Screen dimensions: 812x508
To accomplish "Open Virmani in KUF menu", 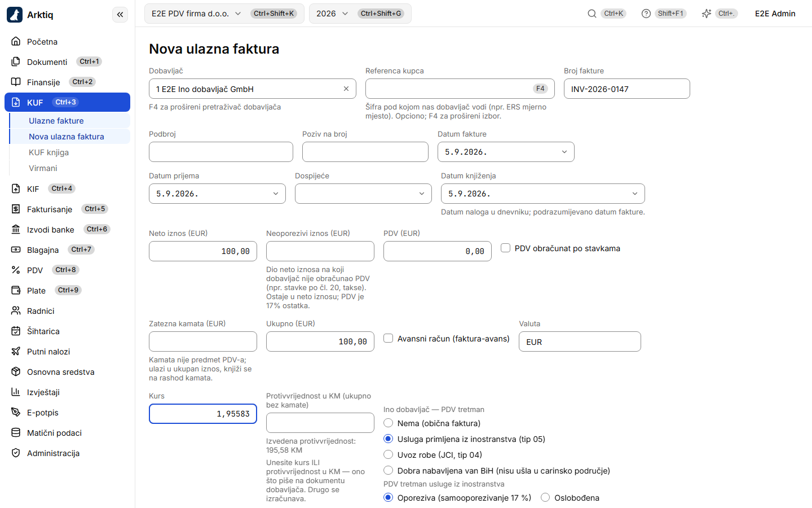I will click(x=70, y=168).
